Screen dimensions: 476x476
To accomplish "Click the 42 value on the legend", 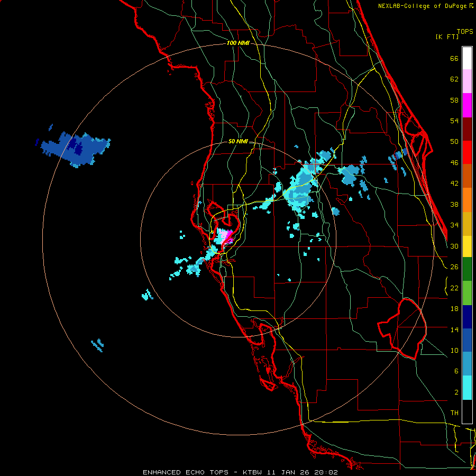I will (x=454, y=184).
